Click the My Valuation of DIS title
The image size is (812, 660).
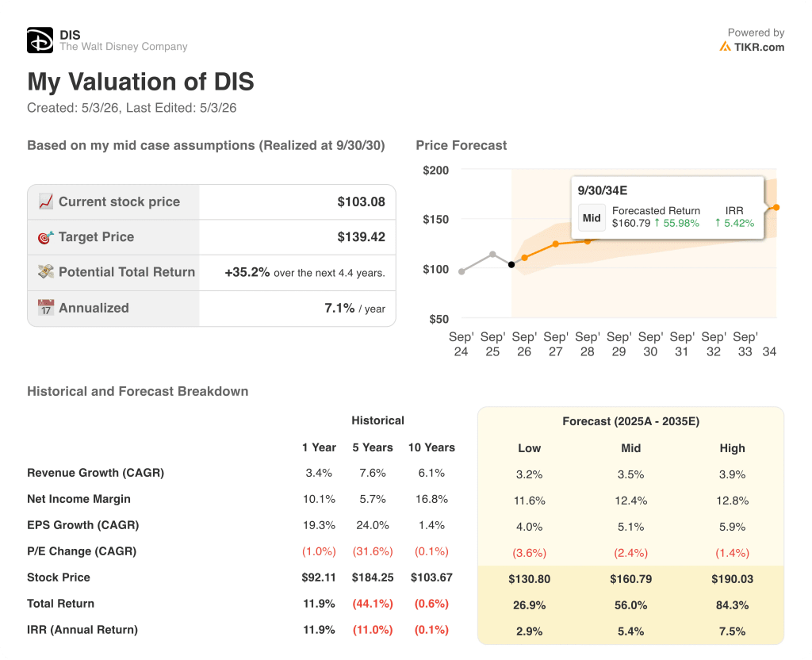(x=140, y=82)
